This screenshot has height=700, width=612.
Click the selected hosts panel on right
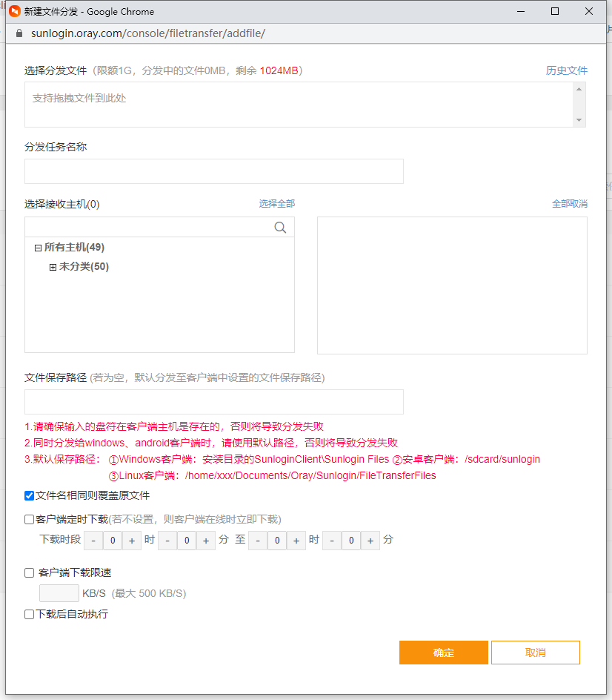tap(452, 285)
